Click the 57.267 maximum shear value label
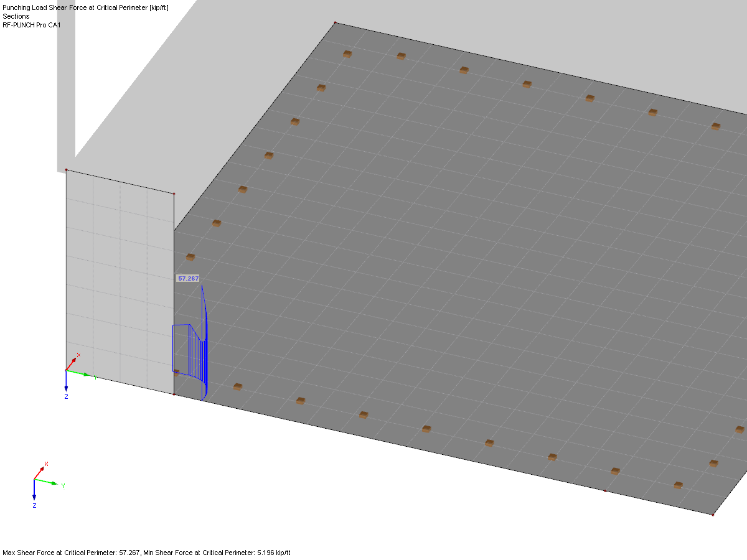Image resolution: width=747 pixels, height=560 pixels. pyautogui.click(x=188, y=279)
